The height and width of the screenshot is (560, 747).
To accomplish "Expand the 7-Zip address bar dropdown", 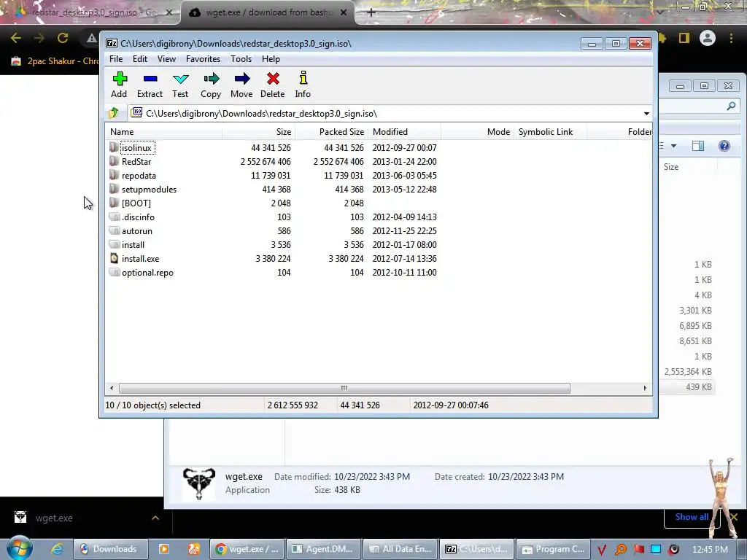I will click(646, 113).
